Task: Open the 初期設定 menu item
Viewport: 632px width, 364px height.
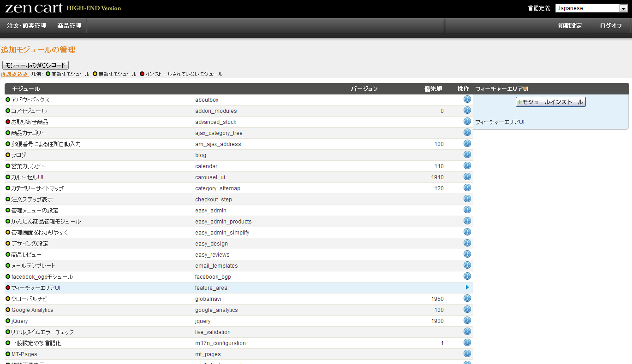Action: pos(570,26)
